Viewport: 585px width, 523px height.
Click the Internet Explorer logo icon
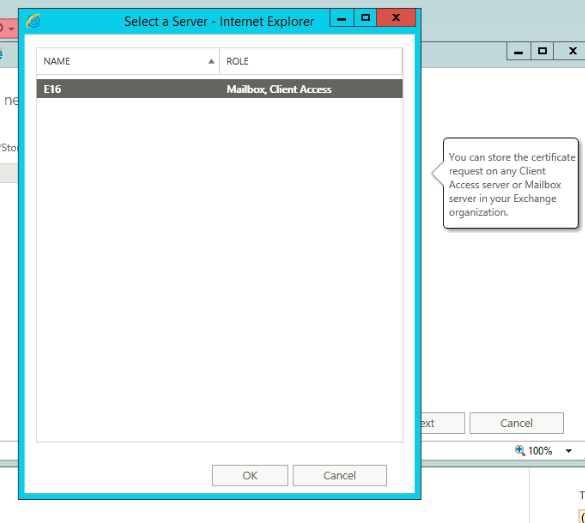(33, 21)
